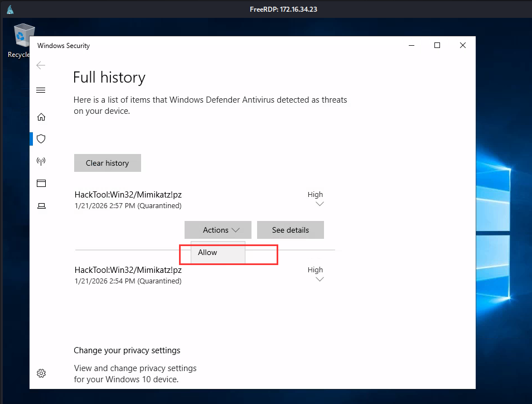Open App & browser control sidebar icon

tap(41, 184)
